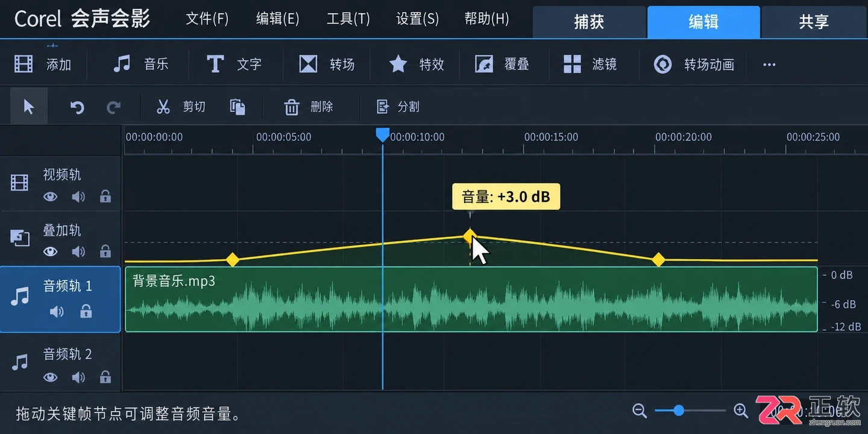Switch to the 编辑 tab

tap(703, 22)
